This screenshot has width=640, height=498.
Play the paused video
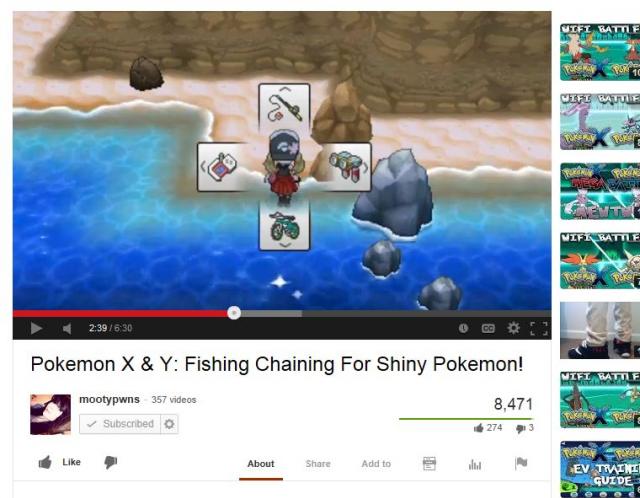tap(36, 328)
